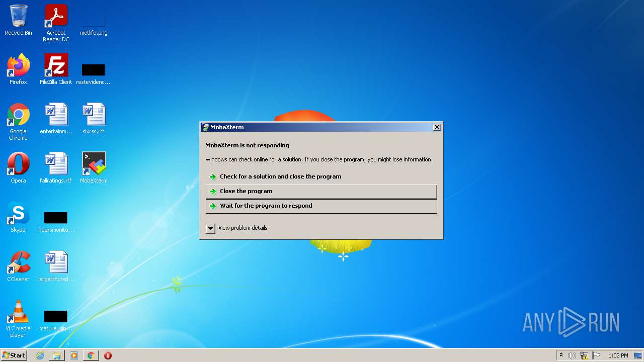
Task: Open Windows Explorer from the taskbar
Action: click(57, 355)
